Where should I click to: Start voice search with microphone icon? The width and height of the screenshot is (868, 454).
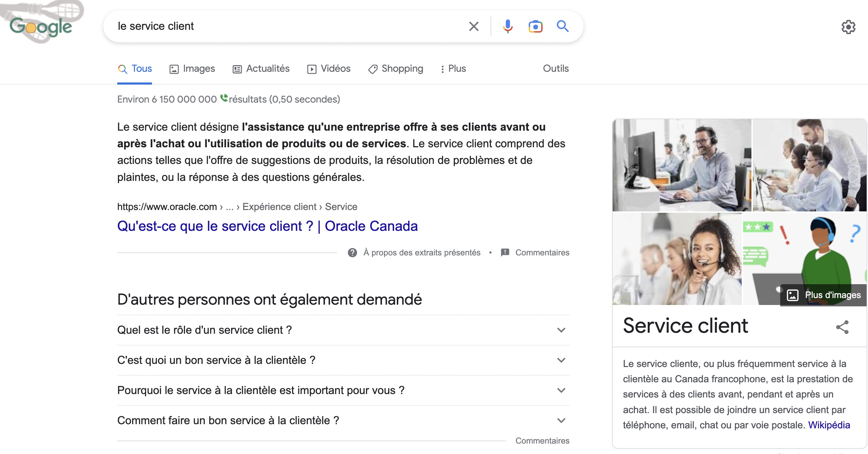coord(508,26)
